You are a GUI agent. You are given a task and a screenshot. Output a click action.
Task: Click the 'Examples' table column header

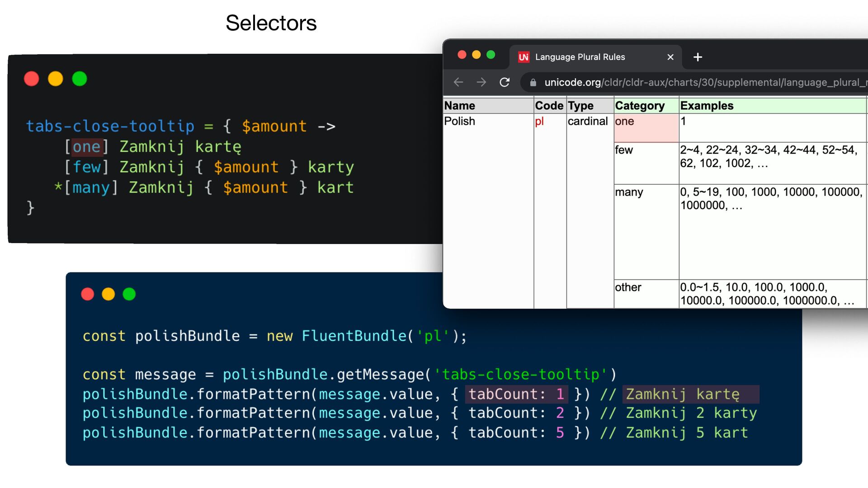pos(707,106)
